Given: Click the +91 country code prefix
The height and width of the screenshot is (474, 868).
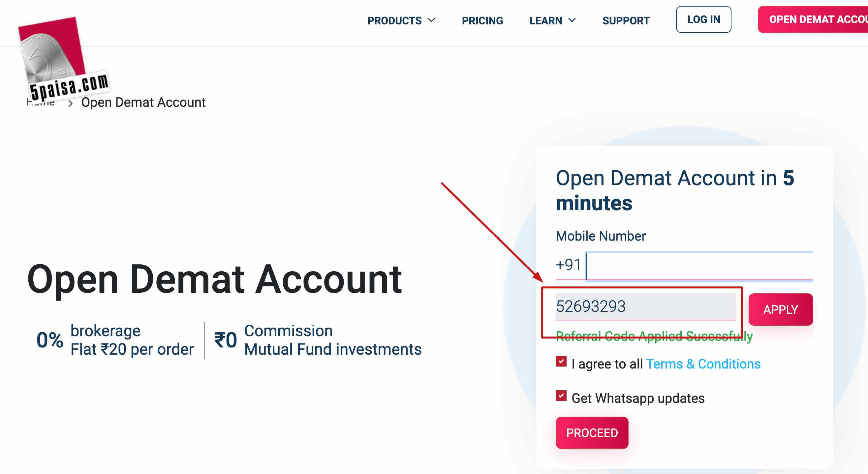Looking at the screenshot, I should (568, 265).
